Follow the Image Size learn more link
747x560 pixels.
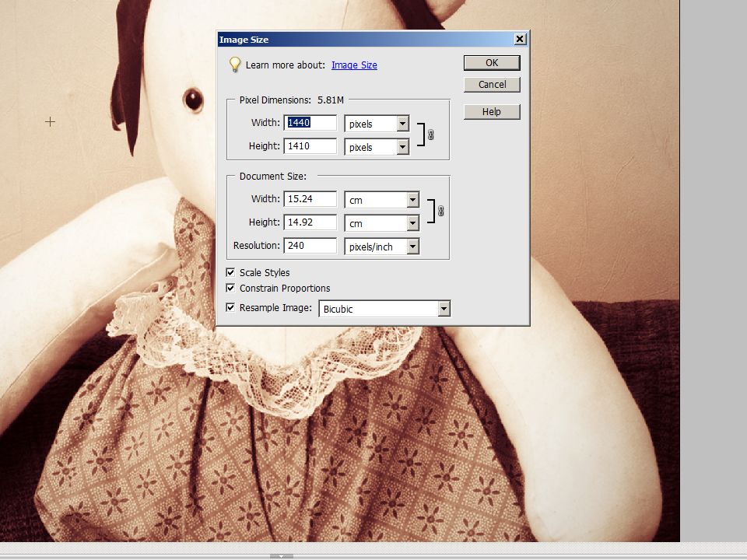click(354, 65)
